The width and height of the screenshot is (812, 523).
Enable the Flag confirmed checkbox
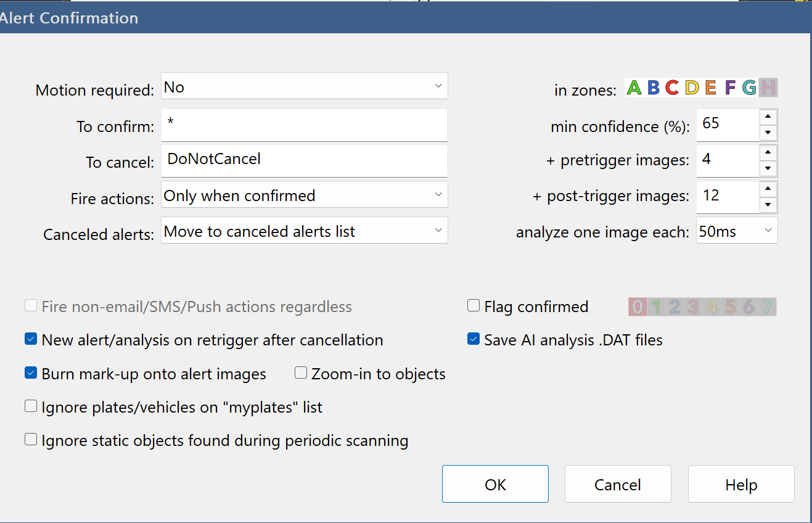pyautogui.click(x=474, y=306)
